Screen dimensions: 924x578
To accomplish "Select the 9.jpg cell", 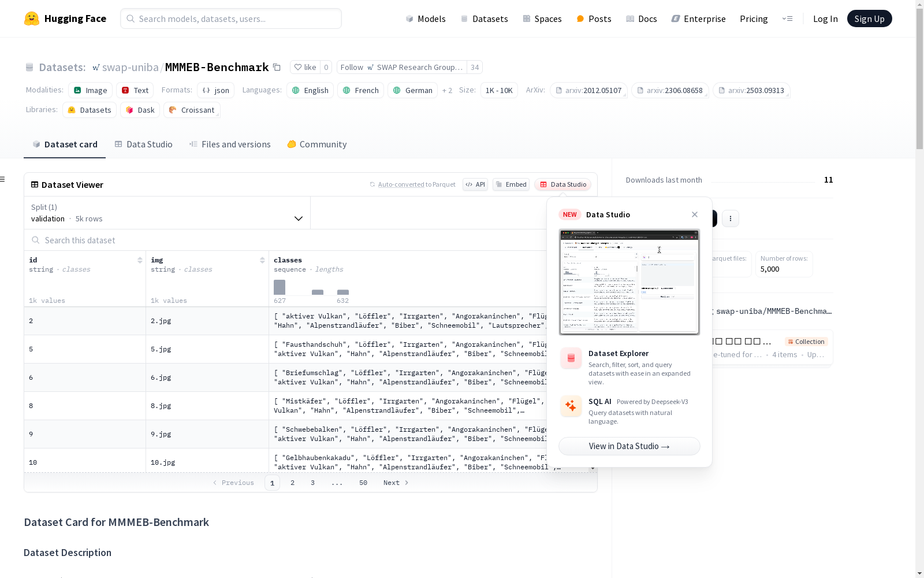I will pyautogui.click(x=207, y=434).
